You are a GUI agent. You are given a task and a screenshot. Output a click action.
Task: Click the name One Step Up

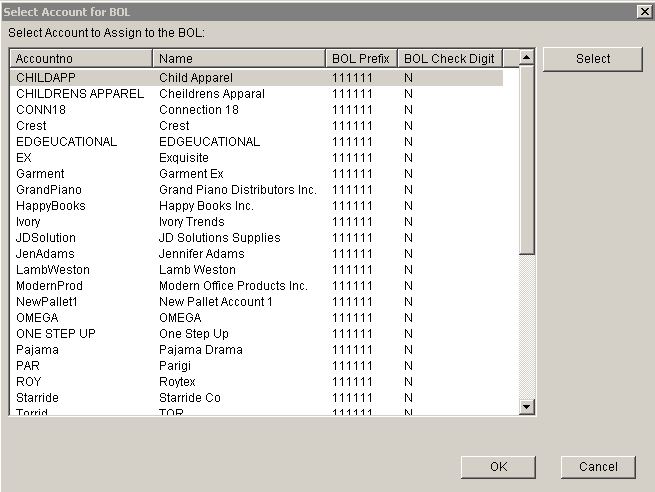(194, 334)
